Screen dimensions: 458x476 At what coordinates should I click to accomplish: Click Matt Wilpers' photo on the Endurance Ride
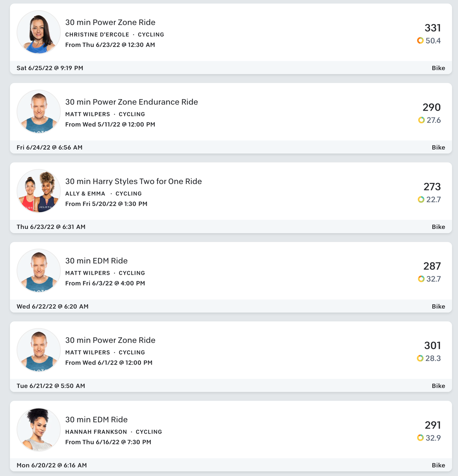pos(39,112)
